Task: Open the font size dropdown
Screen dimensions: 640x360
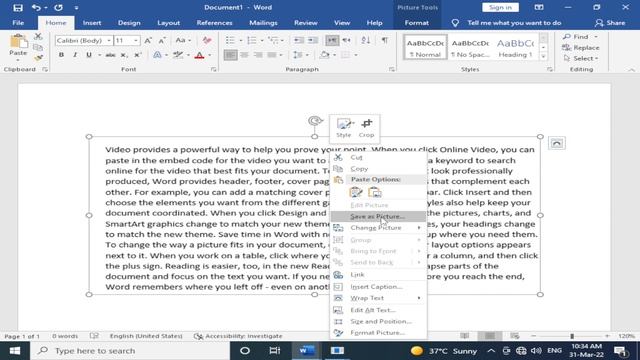Action: [136, 40]
